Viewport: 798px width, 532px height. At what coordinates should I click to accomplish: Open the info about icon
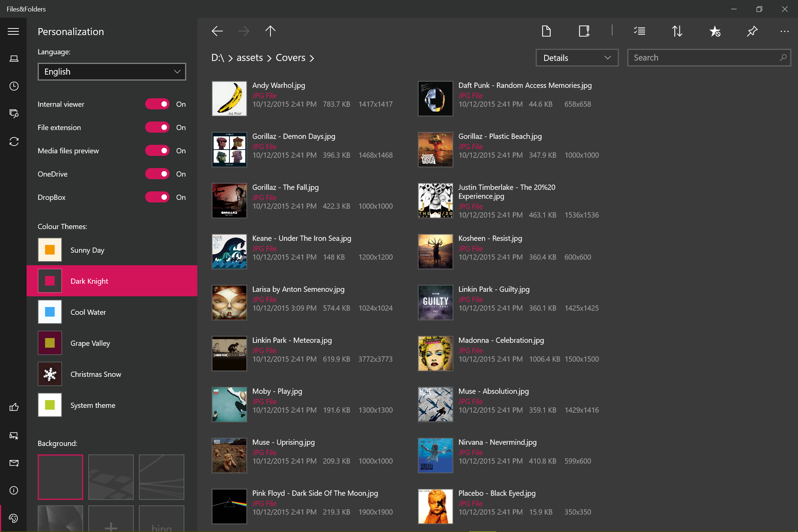tap(14, 491)
